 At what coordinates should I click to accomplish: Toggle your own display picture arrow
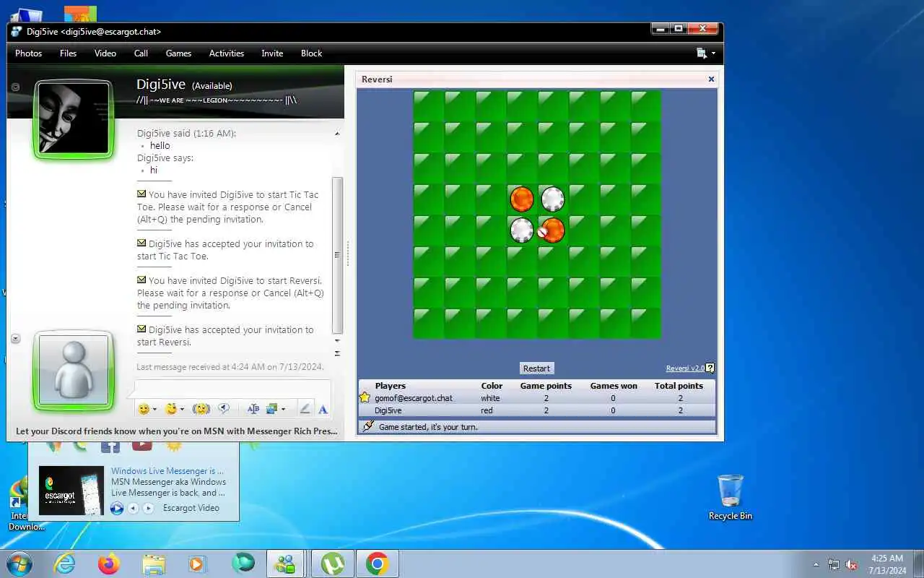[x=16, y=338]
